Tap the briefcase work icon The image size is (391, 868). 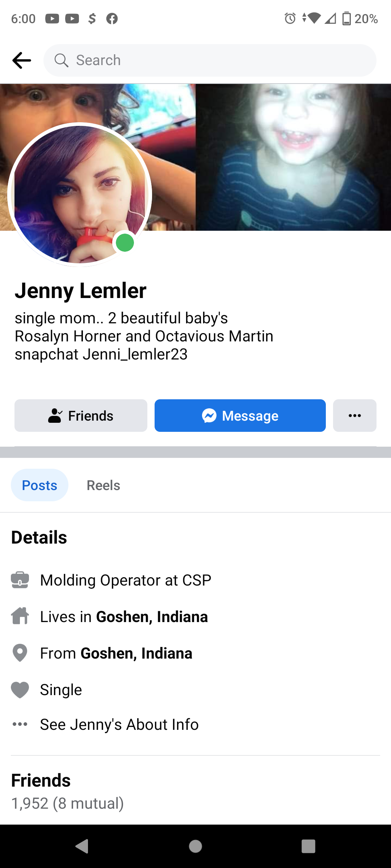coord(20,580)
